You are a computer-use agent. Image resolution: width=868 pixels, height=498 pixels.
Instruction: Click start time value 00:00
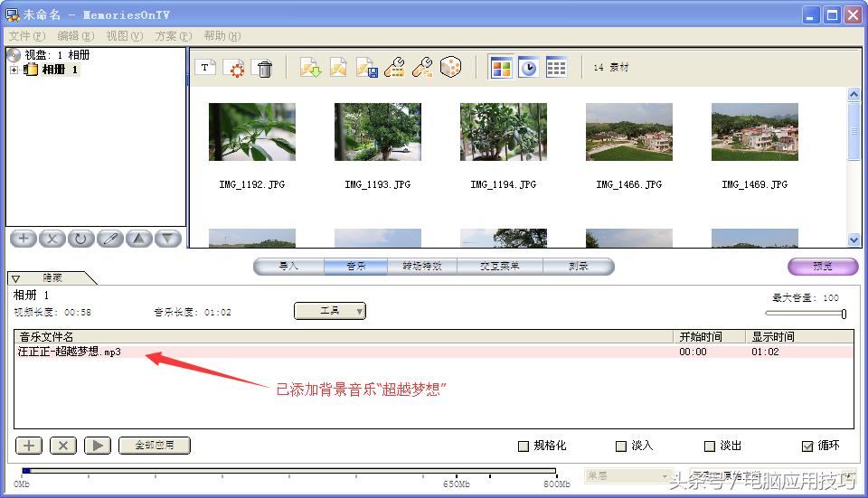[693, 352]
